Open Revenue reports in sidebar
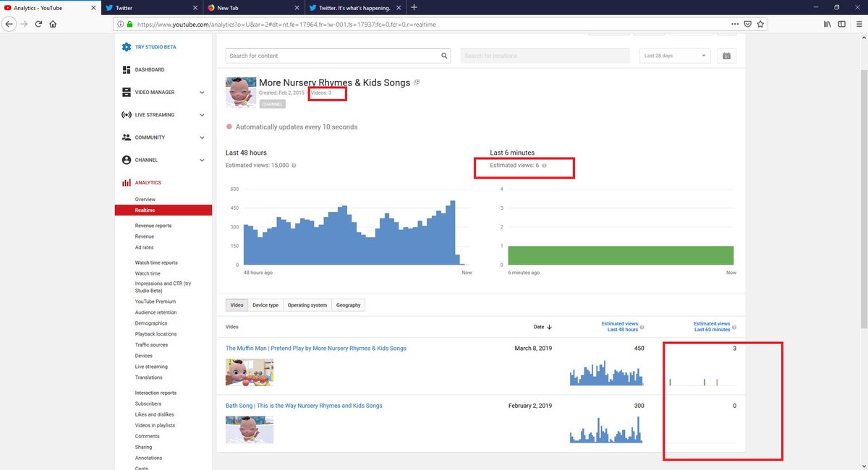The height and width of the screenshot is (470, 868). point(153,226)
